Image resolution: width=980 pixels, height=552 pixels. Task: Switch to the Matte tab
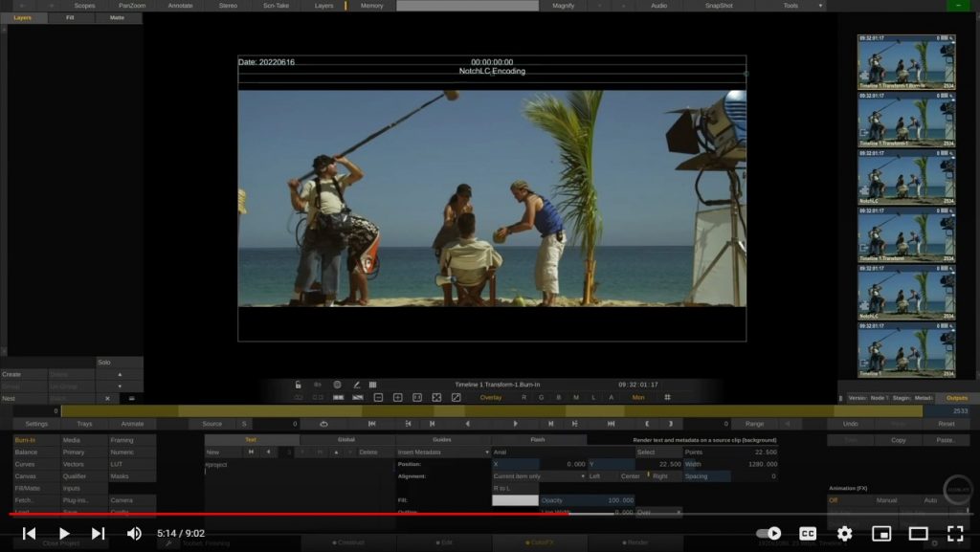point(118,17)
